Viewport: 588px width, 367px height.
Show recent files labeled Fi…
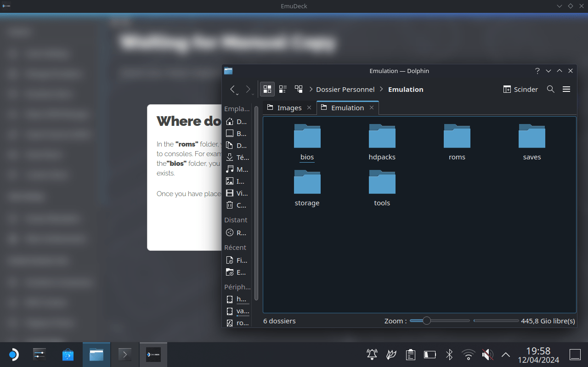(x=237, y=260)
